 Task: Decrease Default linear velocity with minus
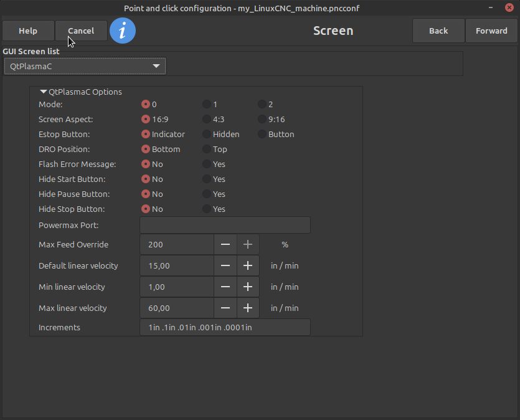pyautogui.click(x=225, y=265)
